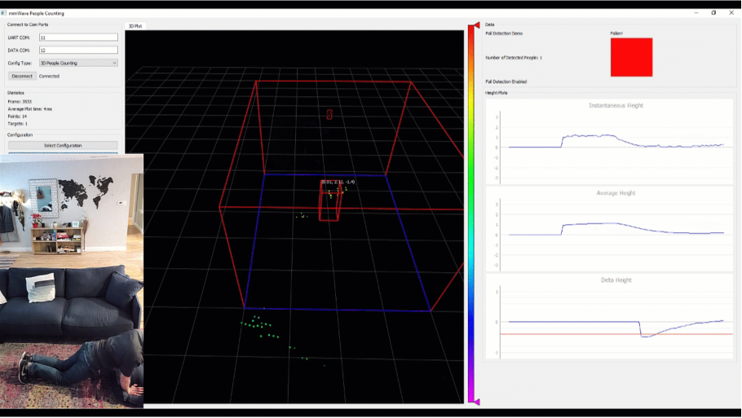Image resolution: width=742 pixels, height=418 pixels.
Task: Click the Select Configuration button
Action: pos(63,146)
